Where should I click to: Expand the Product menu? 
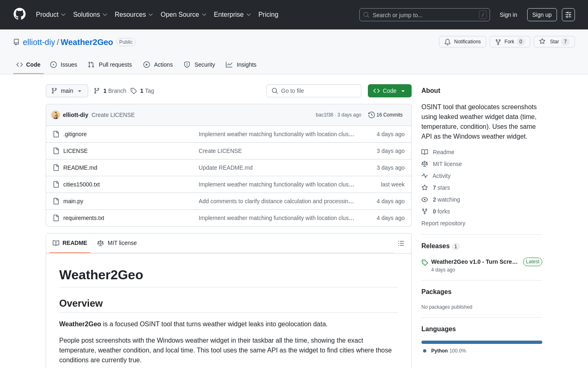51,15
